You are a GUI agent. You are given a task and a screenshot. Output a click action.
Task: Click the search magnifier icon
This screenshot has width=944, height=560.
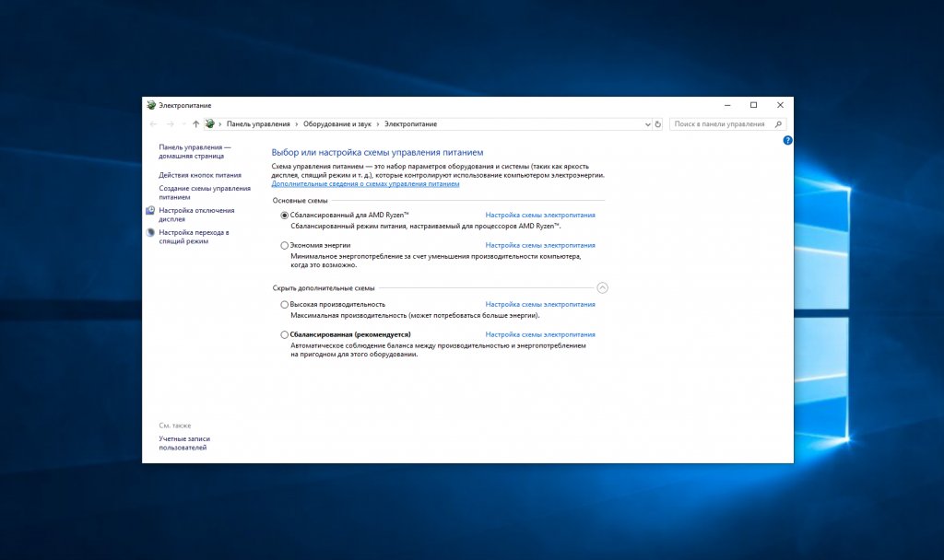[x=778, y=124]
